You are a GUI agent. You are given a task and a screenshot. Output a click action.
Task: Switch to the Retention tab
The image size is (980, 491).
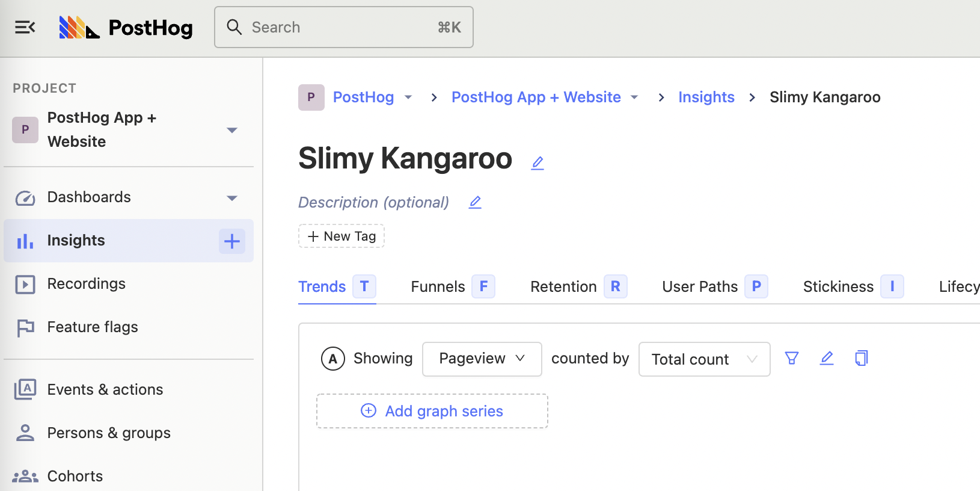(x=578, y=287)
